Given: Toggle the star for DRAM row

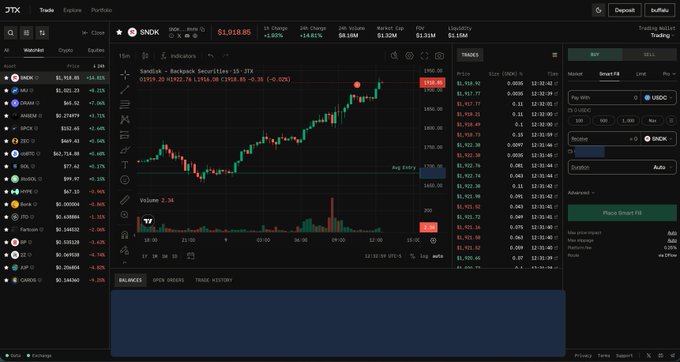Looking at the screenshot, I should [6, 103].
